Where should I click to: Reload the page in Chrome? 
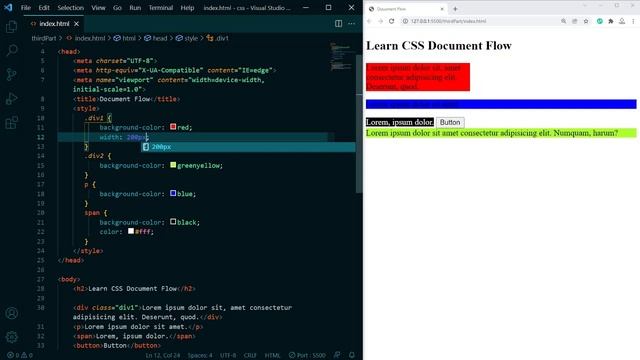[391, 21]
